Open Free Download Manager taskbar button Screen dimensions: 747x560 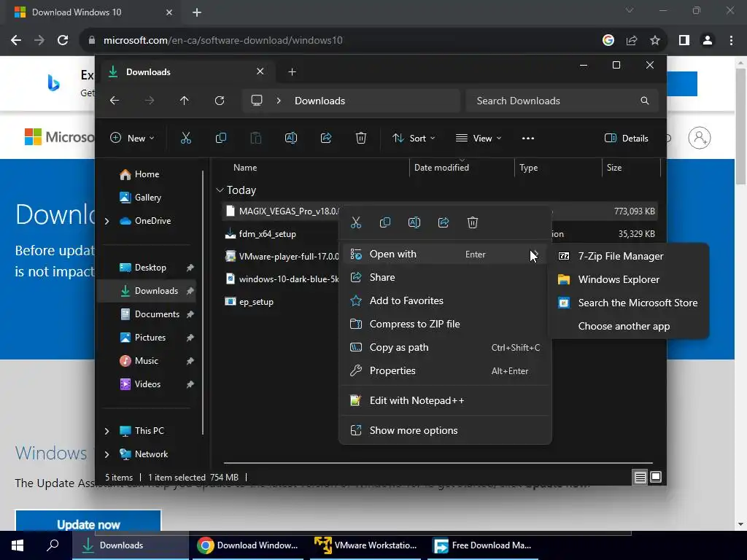[483, 545]
